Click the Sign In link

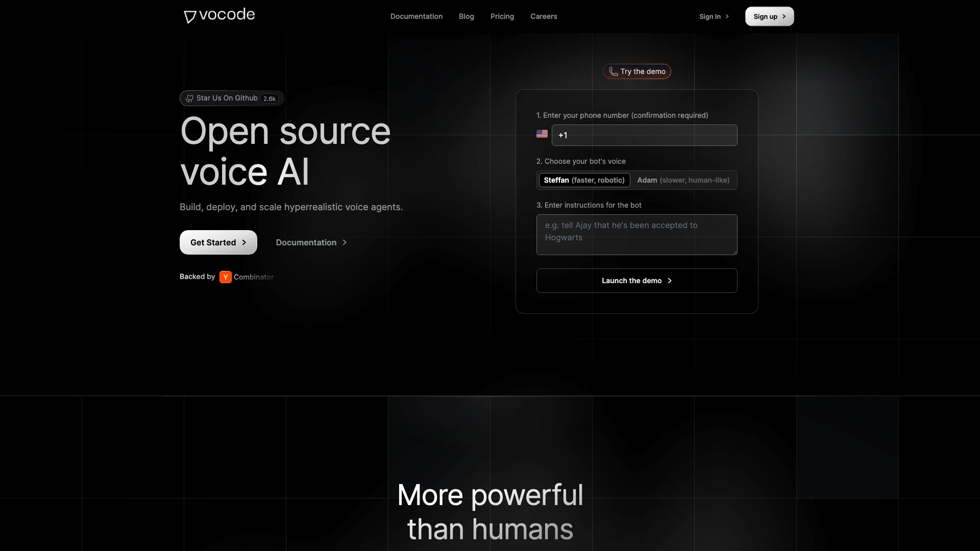[x=714, y=16]
